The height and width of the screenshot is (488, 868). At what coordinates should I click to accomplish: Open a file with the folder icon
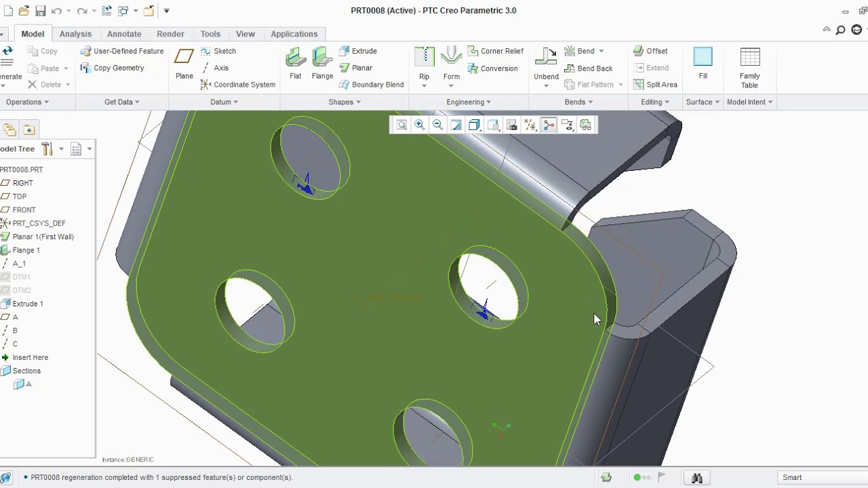coord(24,11)
